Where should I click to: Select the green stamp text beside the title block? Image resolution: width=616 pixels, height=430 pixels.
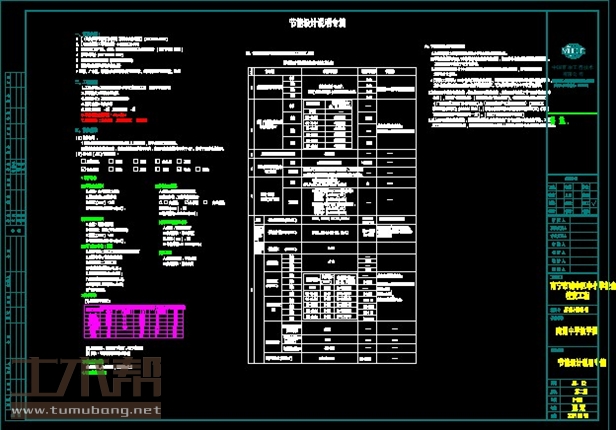click(x=551, y=121)
